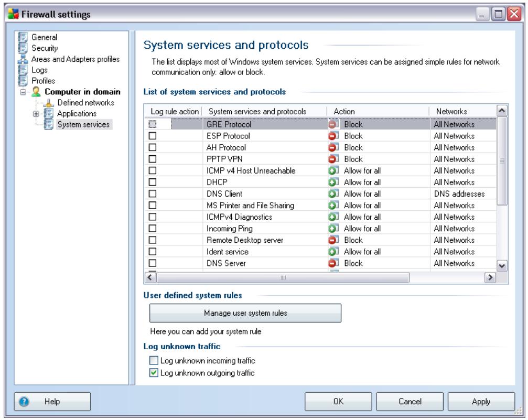Click the red Block icon for AH Protocol
This screenshot has height=420, width=528.
[x=333, y=147]
